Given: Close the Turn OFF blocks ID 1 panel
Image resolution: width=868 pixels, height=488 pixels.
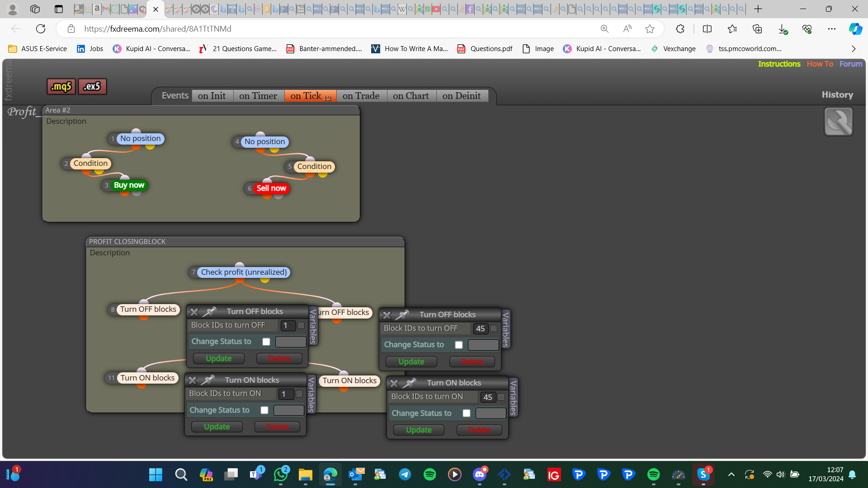Looking at the screenshot, I should 194,312.
